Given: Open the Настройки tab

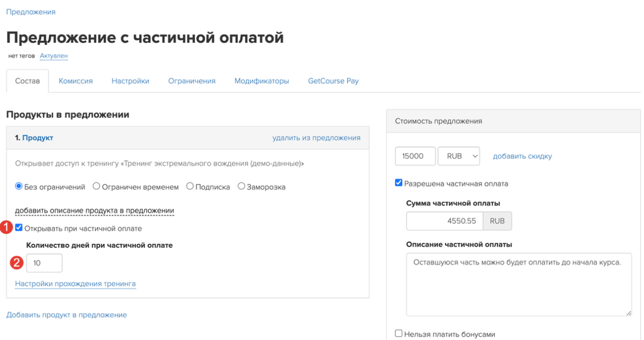Looking at the screenshot, I should pos(130,81).
